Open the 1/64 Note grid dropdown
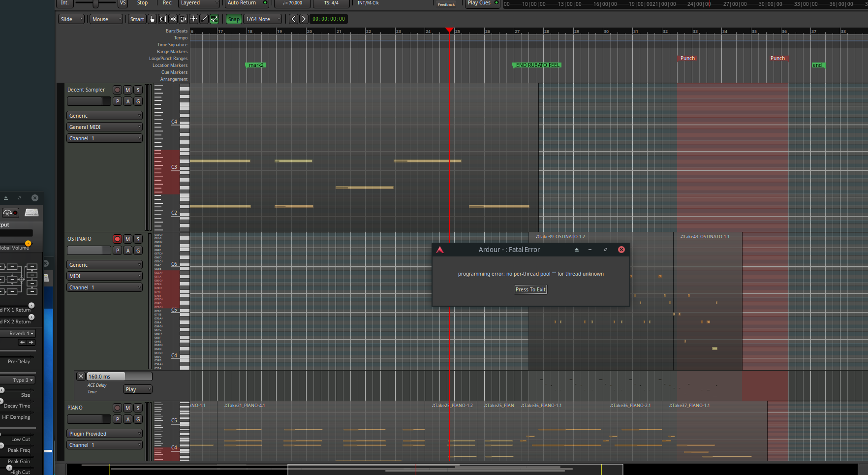Viewport: 868px width, 475px height. (263, 19)
